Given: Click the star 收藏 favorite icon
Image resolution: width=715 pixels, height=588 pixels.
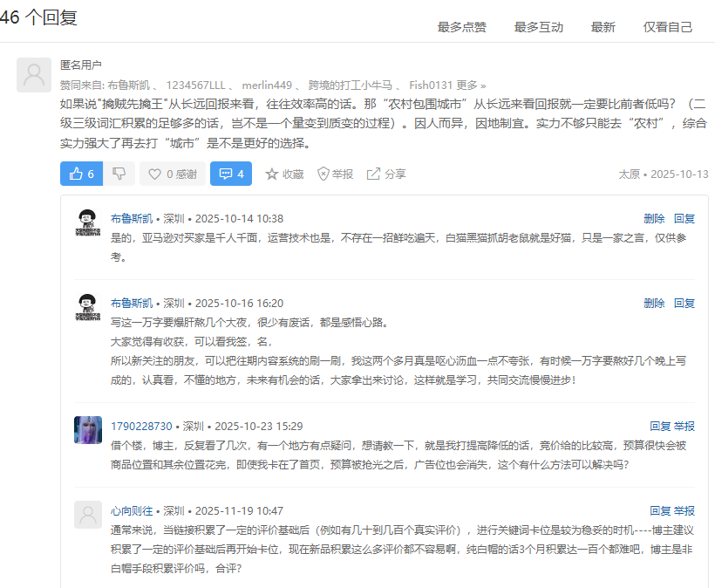Looking at the screenshot, I should 272,174.
